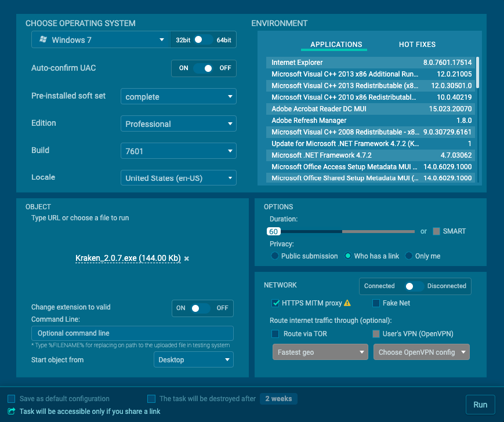Uncheck the HTTPS MITM proxy checkbox
Viewport: 504px width, 422px height.
pos(275,303)
